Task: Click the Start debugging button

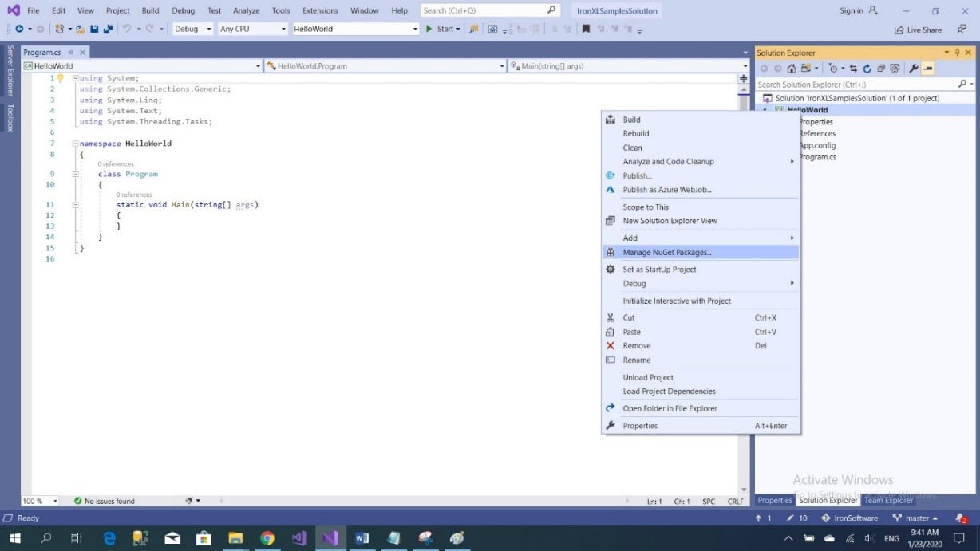Action: (443, 29)
